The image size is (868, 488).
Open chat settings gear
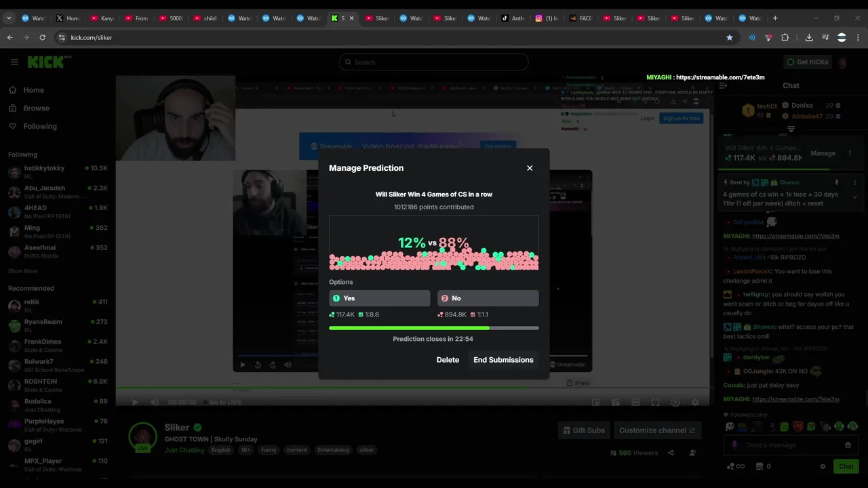click(823, 466)
